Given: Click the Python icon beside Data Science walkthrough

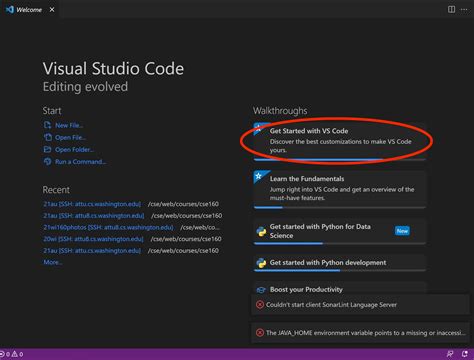Looking at the screenshot, I should pos(261,231).
